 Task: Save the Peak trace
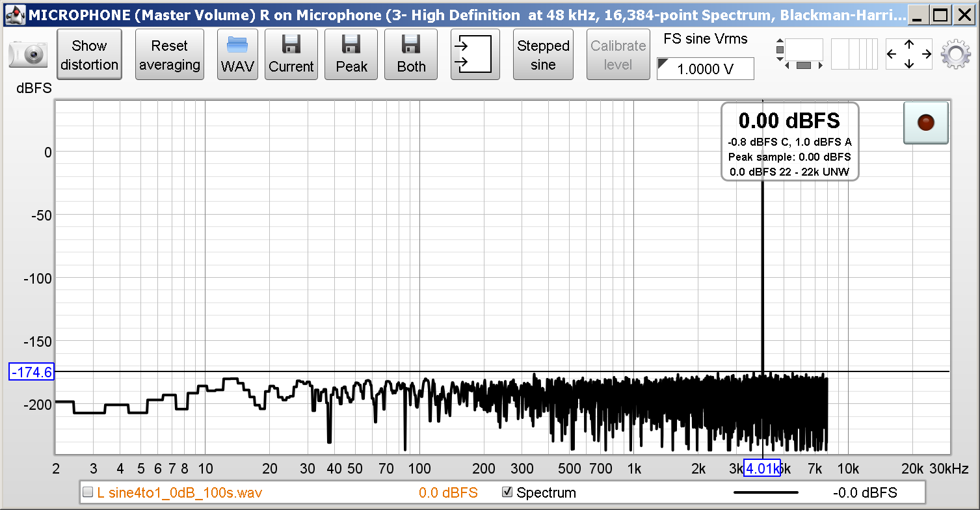tap(351, 55)
